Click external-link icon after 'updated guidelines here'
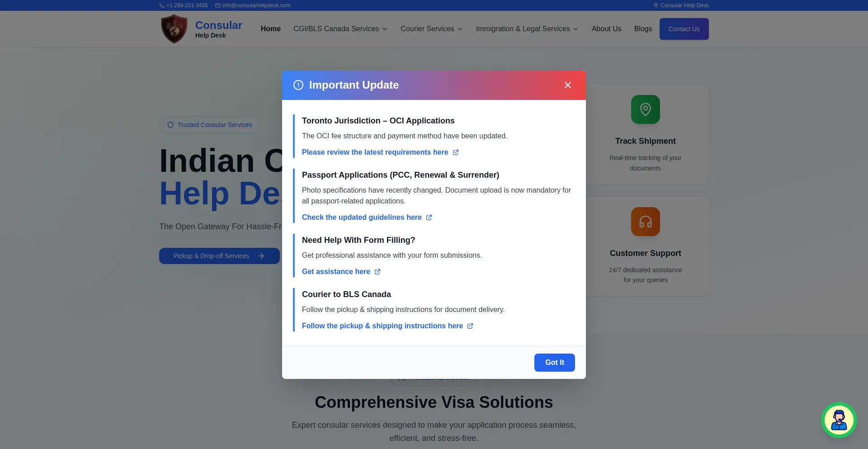Screen dimensions: 868x449 tap(429, 217)
